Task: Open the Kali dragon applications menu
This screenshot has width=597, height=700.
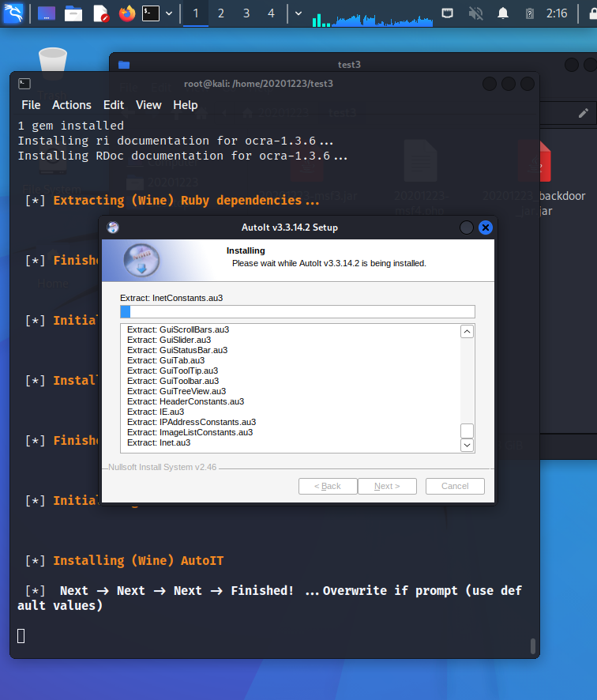Action: click(x=13, y=13)
